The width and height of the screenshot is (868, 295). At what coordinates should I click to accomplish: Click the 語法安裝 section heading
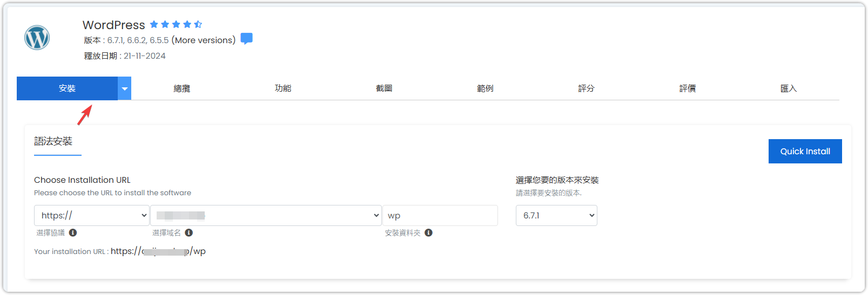point(53,141)
